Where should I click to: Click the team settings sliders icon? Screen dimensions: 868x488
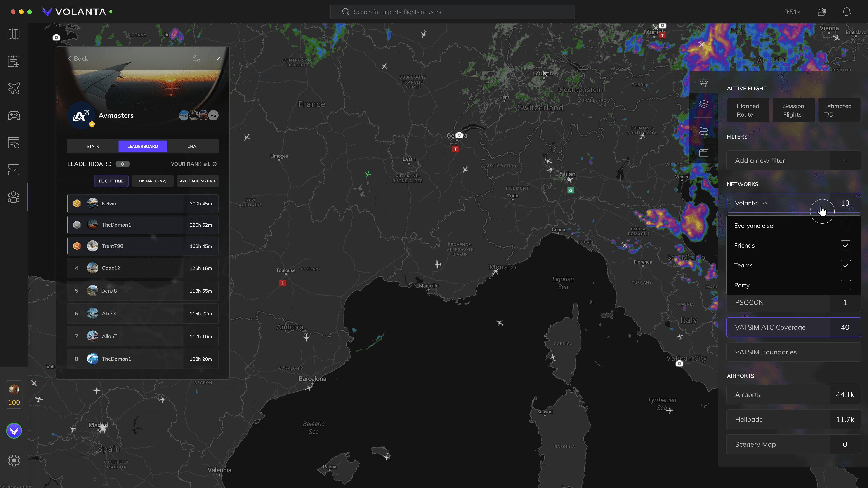point(196,59)
